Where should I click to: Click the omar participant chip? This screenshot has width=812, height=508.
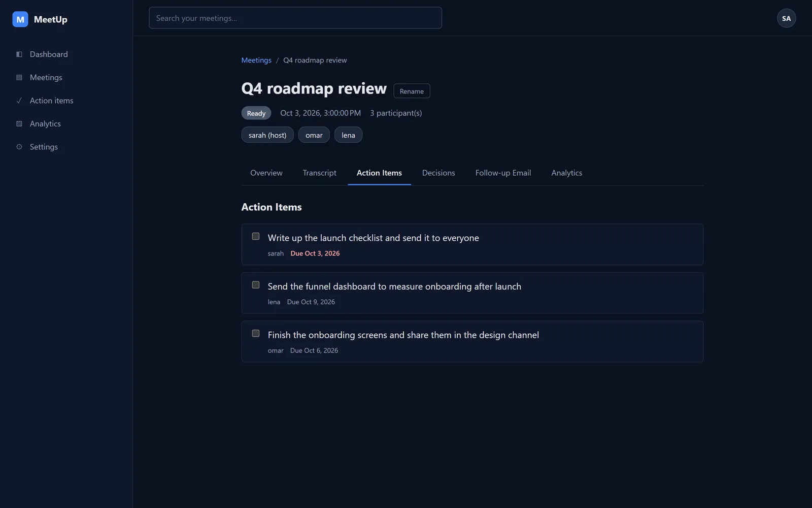click(314, 135)
